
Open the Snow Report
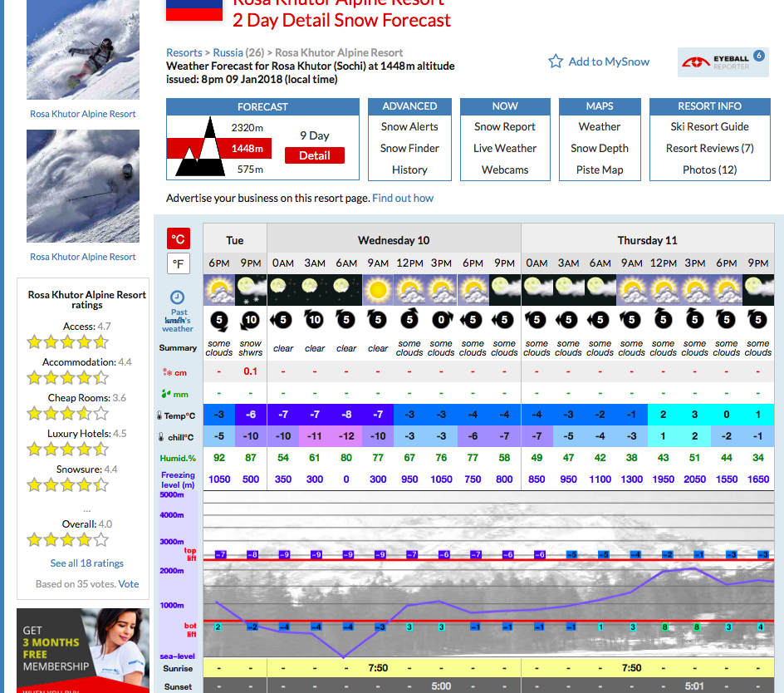tap(505, 126)
